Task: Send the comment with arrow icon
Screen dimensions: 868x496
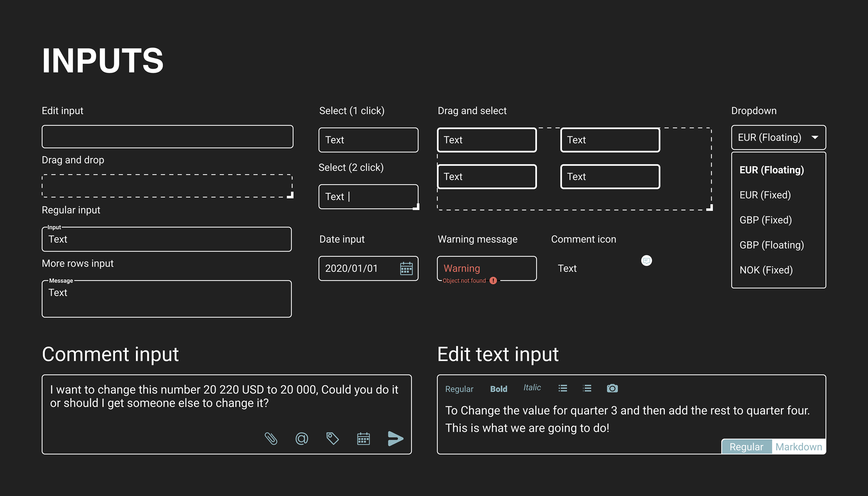Action: coord(395,438)
